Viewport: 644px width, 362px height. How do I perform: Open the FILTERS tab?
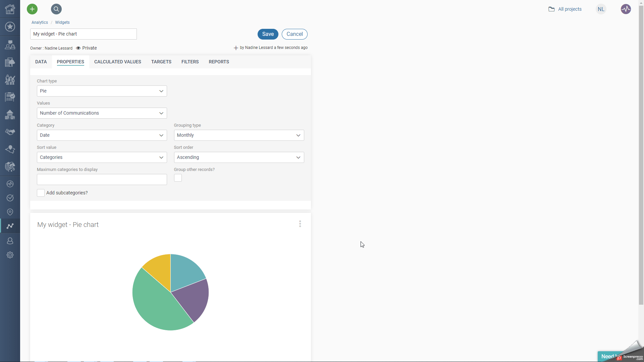(x=190, y=62)
